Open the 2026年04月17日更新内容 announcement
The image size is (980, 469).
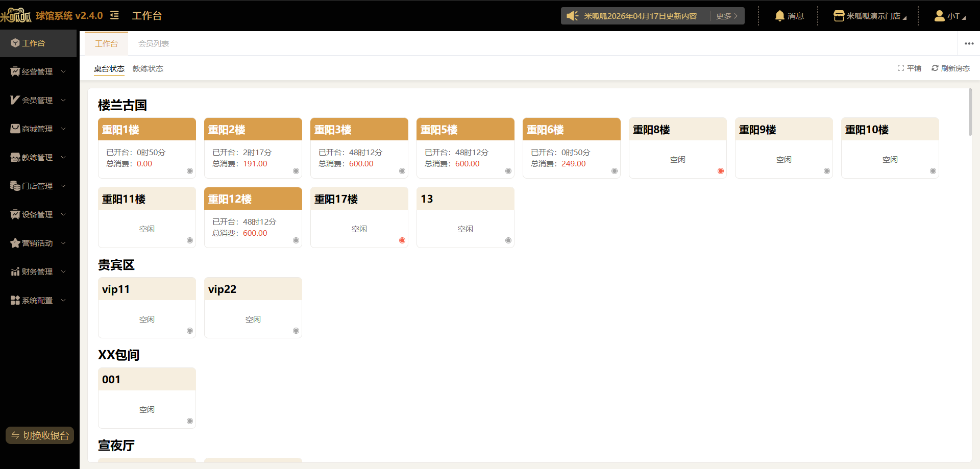click(641, 16)
